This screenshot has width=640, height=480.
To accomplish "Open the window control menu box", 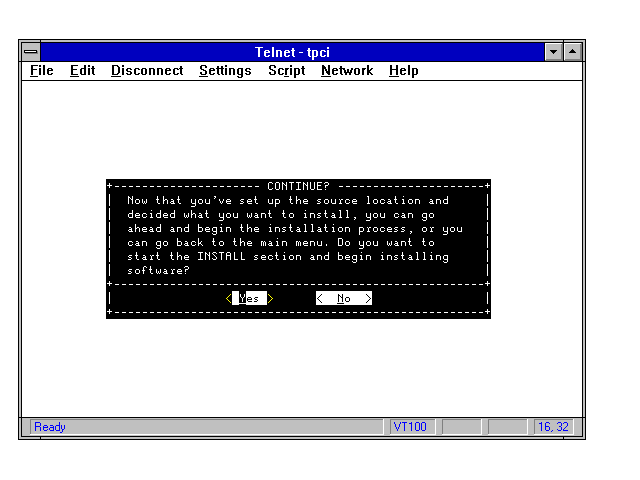I will (x=32, y=51).
